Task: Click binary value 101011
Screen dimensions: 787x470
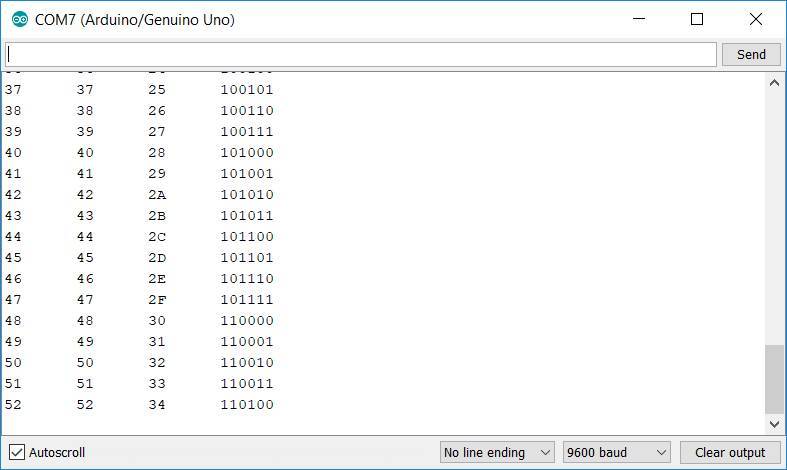Action: pos(247,216)
